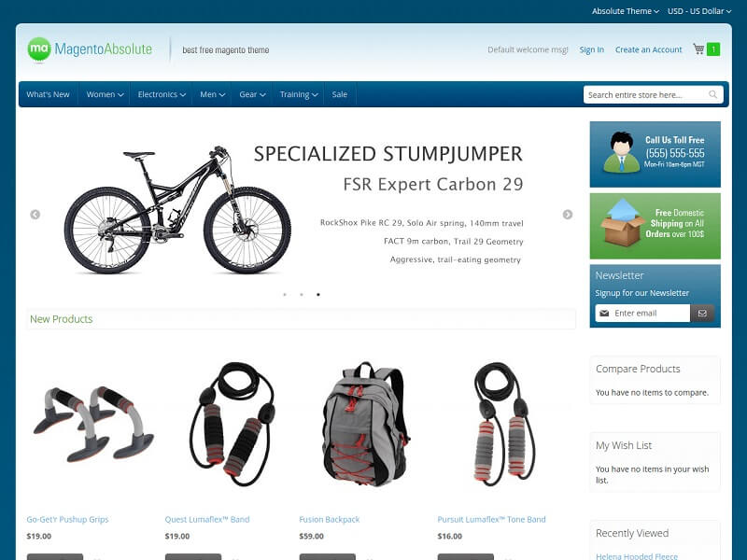Open the Sale menu item
Viewport: 747px width, 560px height.
coord(340,94)
